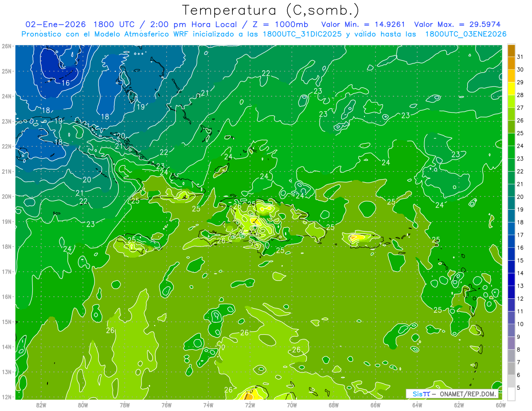
Task: Click the longitude axis label '68W'
Action: click(334, 404)
